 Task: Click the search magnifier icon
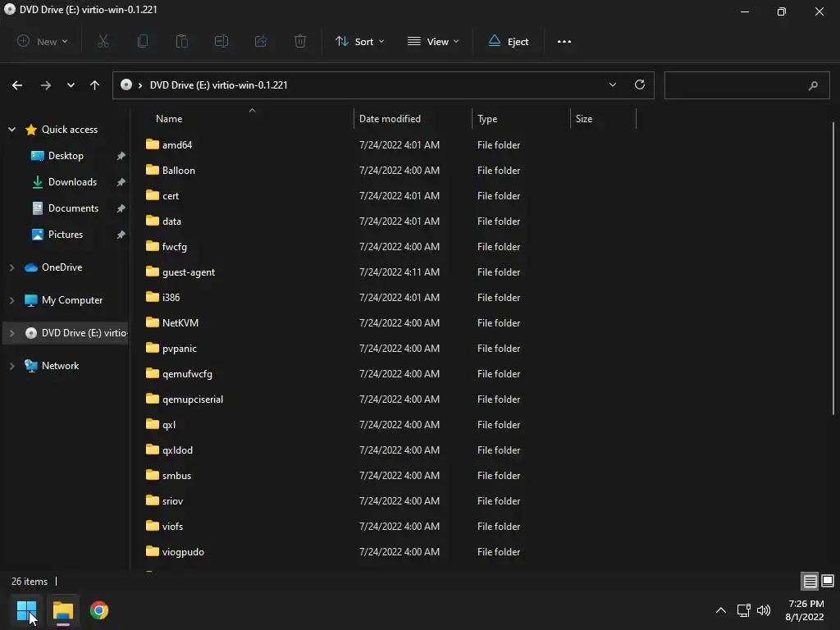[813, 85]
